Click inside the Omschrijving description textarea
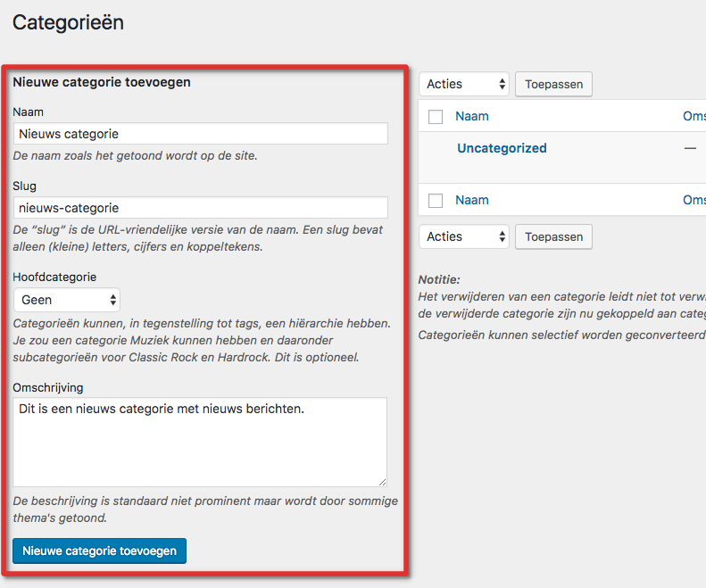This screenshot has height=588, width=706. tap(201, 442)
